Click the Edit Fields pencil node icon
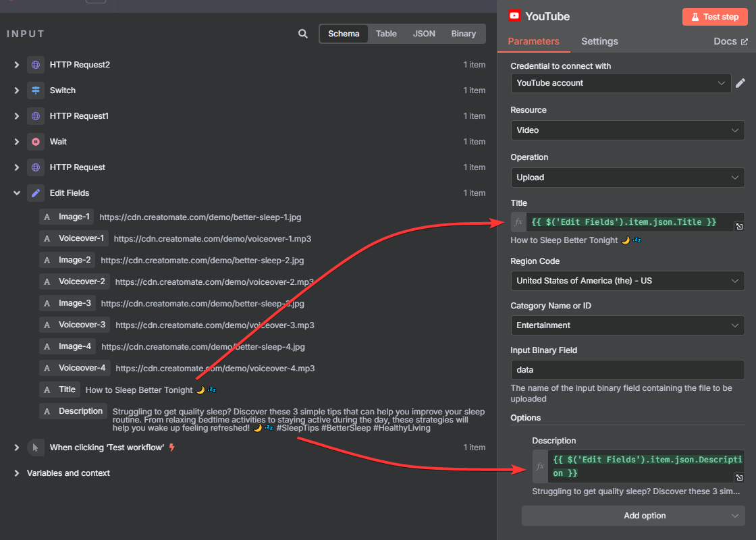Image resolution: width=756 pixels, height=540 pixels. 36,193
